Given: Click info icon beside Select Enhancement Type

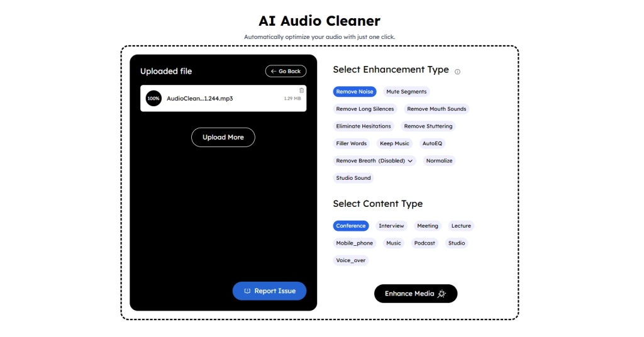Looking at the screenshot, I should click(x=457, y=72).
